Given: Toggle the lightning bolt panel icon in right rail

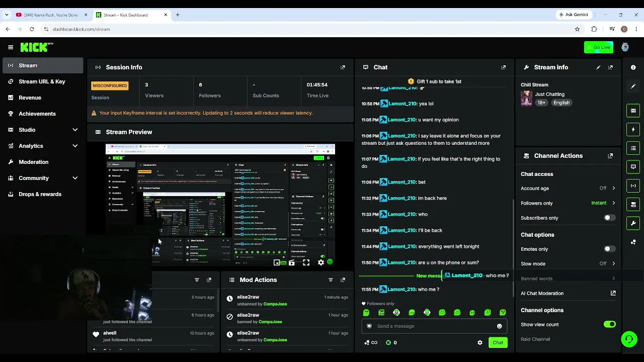Looking at the screenshot, I should pos(633,129).
